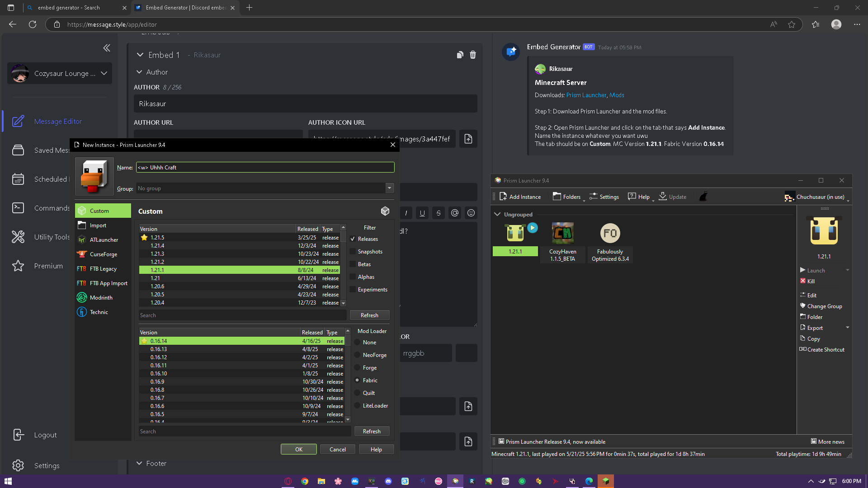Viewport: 868px width, 488px height.
Task: Open the Mods download link
Action: tap(617, 95)
